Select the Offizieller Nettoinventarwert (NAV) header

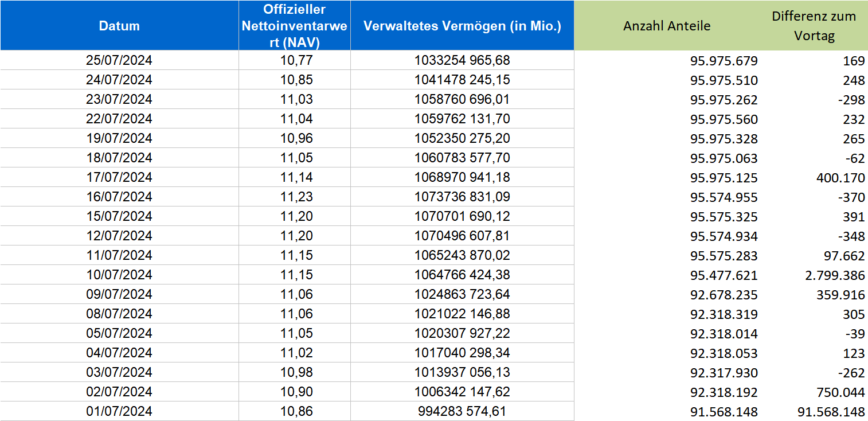[295, 26]
